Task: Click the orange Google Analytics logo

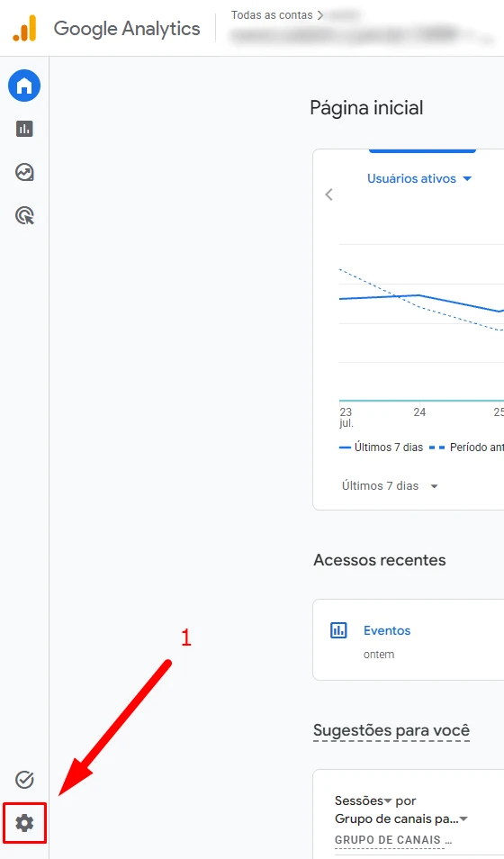Action: [24, 28]
